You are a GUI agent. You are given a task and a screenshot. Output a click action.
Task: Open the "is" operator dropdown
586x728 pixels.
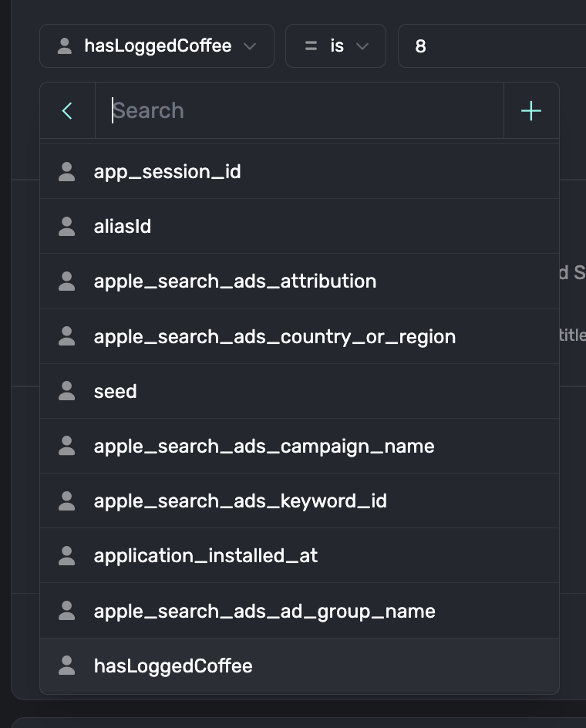click(336, 46)
